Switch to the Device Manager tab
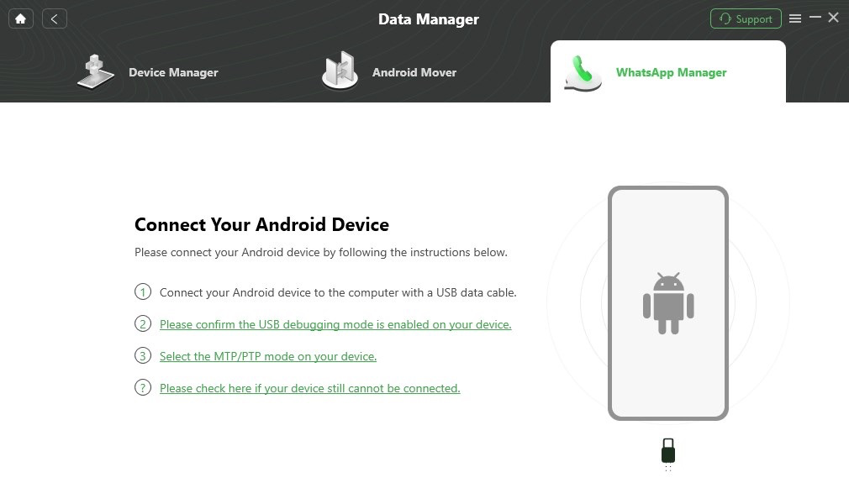This screenshot has height=504, width=849. pyautogui.click(x=148, y=72)
